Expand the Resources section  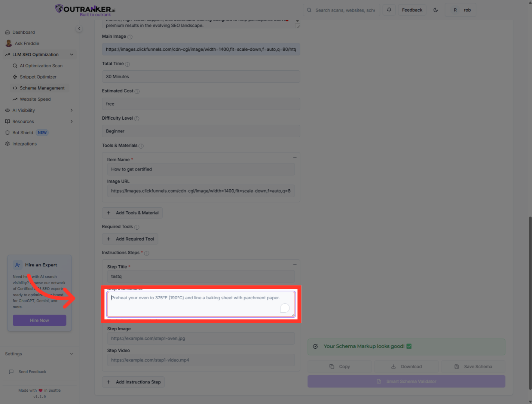point(40,122)
